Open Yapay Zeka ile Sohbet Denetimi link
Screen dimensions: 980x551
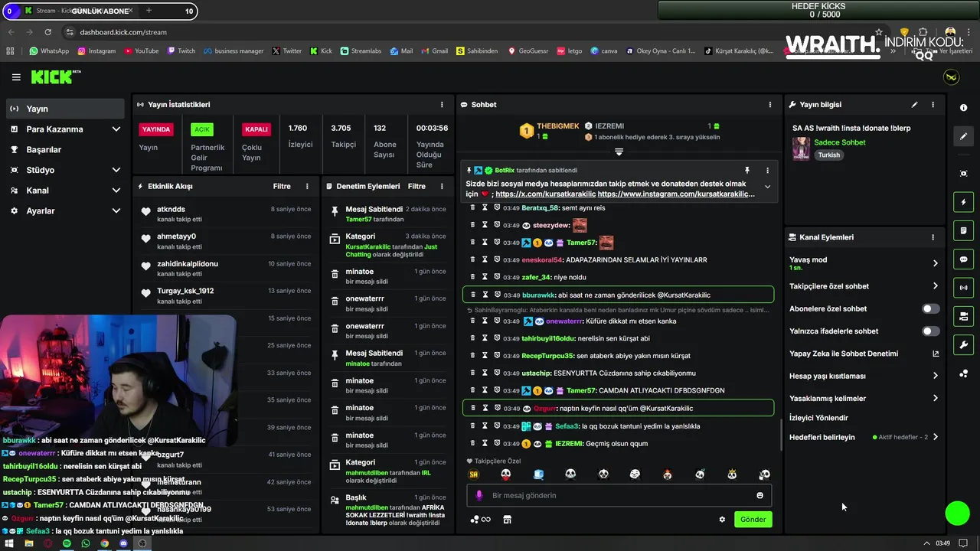coord(864,354)
